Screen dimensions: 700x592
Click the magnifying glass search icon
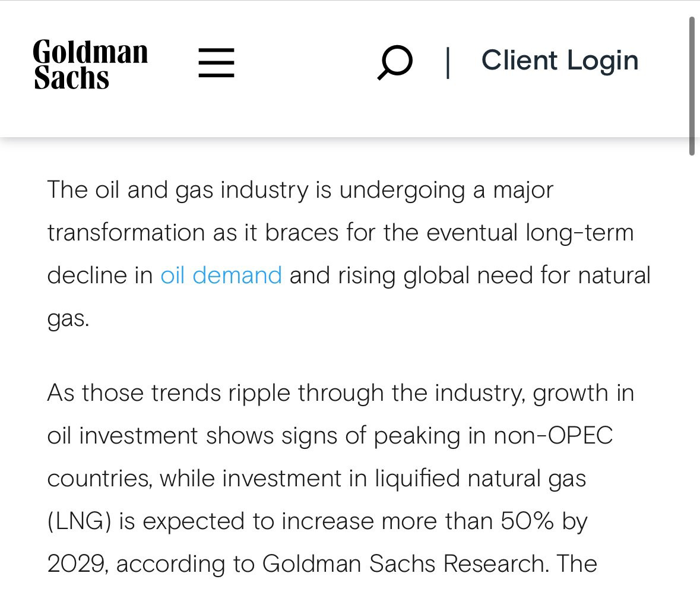click(x=395, y=62)
